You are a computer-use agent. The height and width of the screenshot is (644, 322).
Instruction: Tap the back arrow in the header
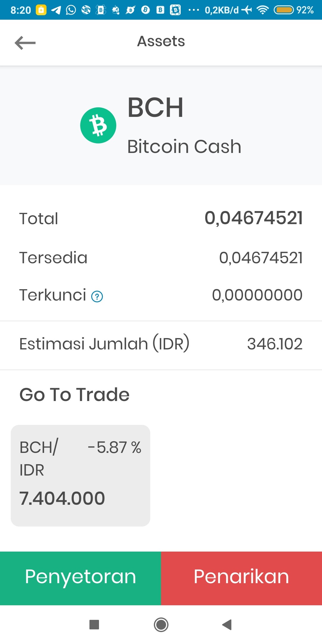pyautogui.click(x=25, y=43)
